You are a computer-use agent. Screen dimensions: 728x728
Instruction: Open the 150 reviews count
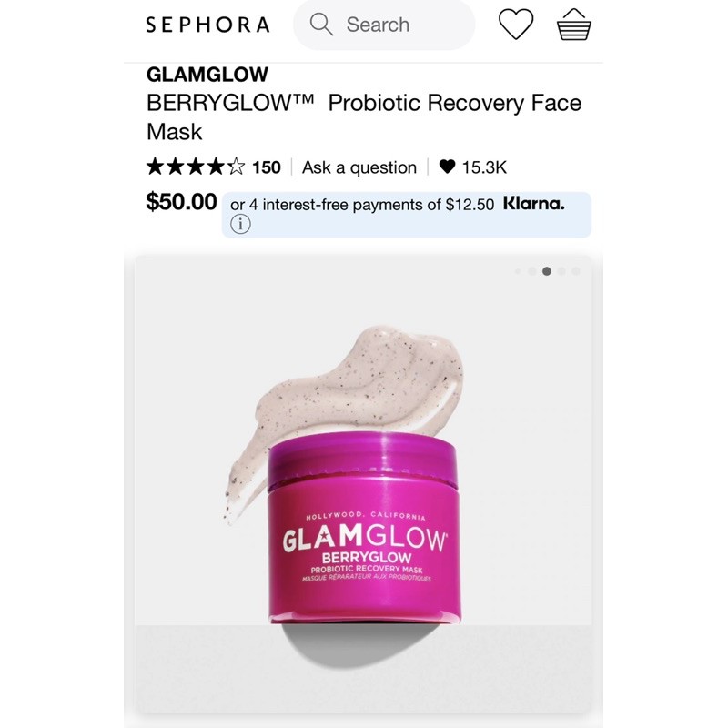click(267, 167)
